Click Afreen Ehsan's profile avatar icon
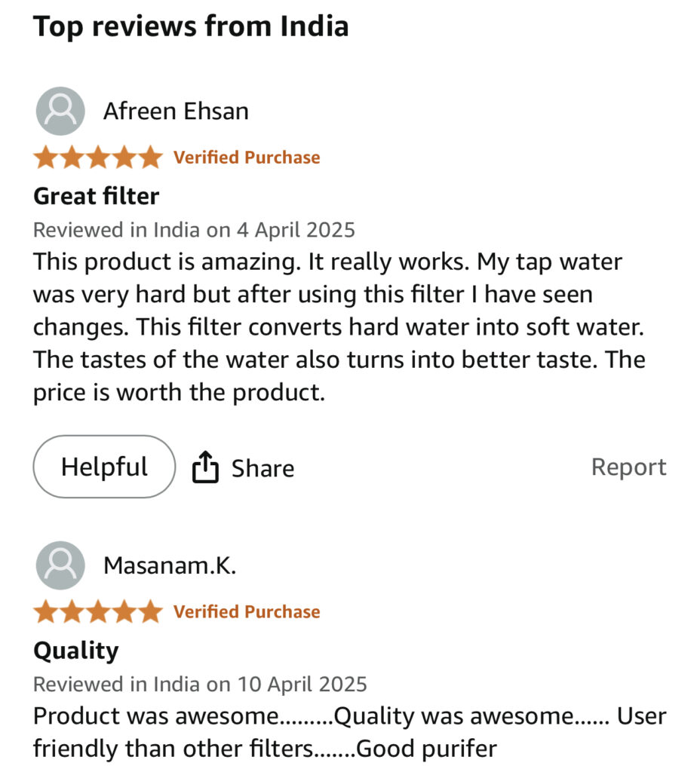700x772 pixels. click(x=60, y=112)
